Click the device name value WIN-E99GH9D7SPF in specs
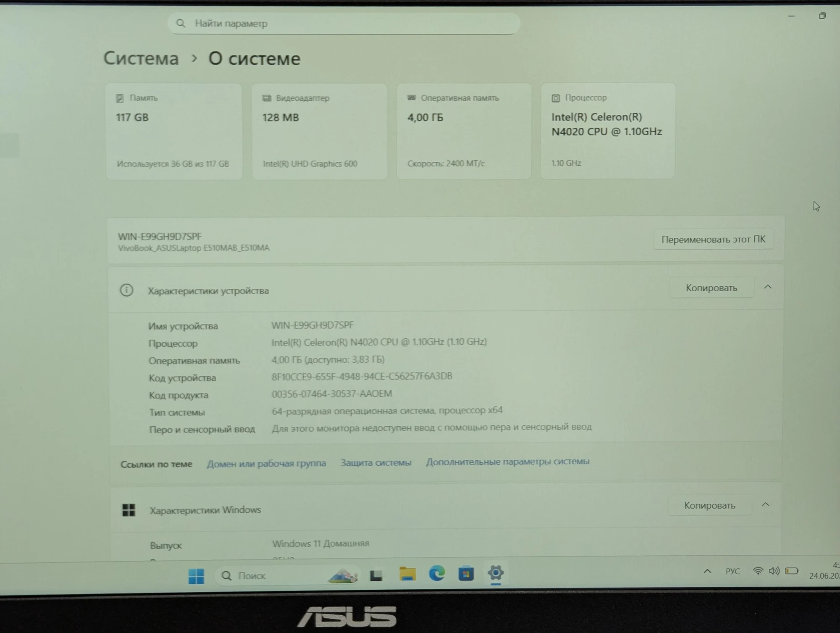 (312, 325)
